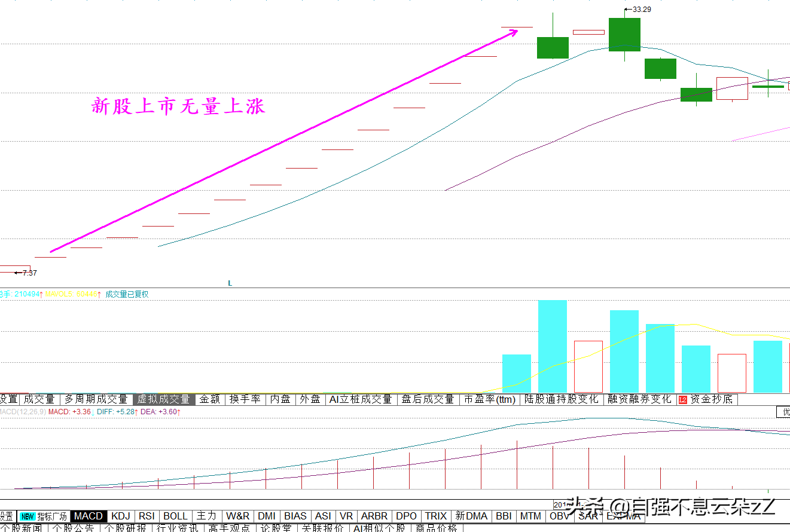Switch to the 多周期成交量 tab

point(97,399)
